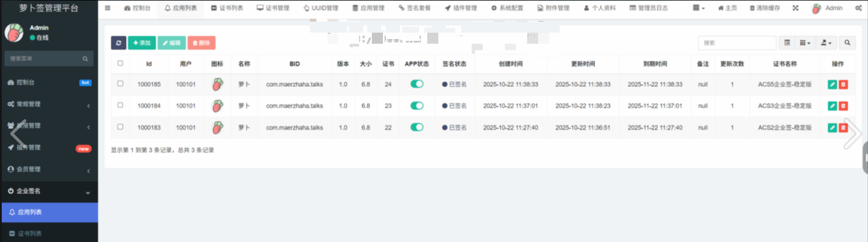Viewport: 868px width, 242px height.
Task: Click the carrot app icon in row 1000185
Action: (x=217, y=85)
